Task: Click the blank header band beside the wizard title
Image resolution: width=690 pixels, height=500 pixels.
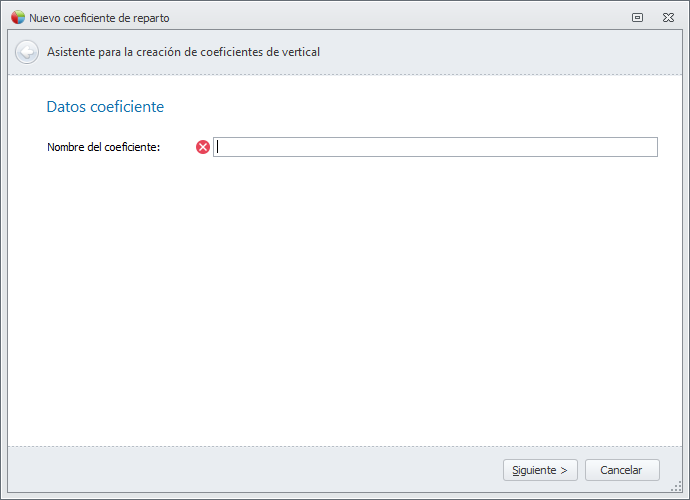Action: [x=500, y=52]
